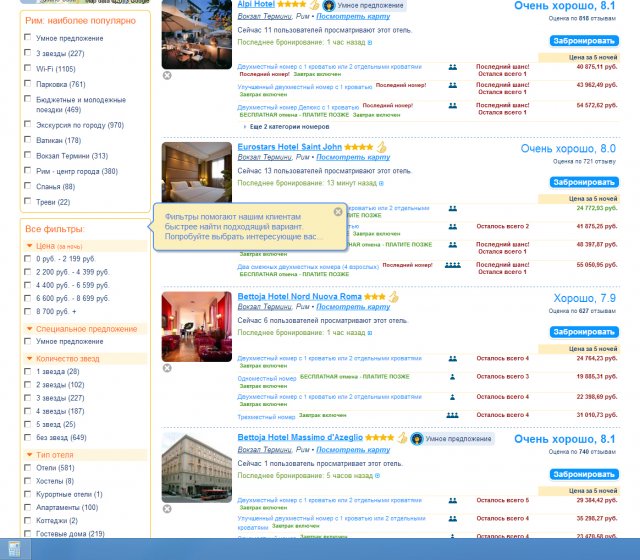The height and width of the screenshot is (560, 640).
Task: Open Bettoja Hotel Nord red lounge thumbnail
Action: coord(197,327)
